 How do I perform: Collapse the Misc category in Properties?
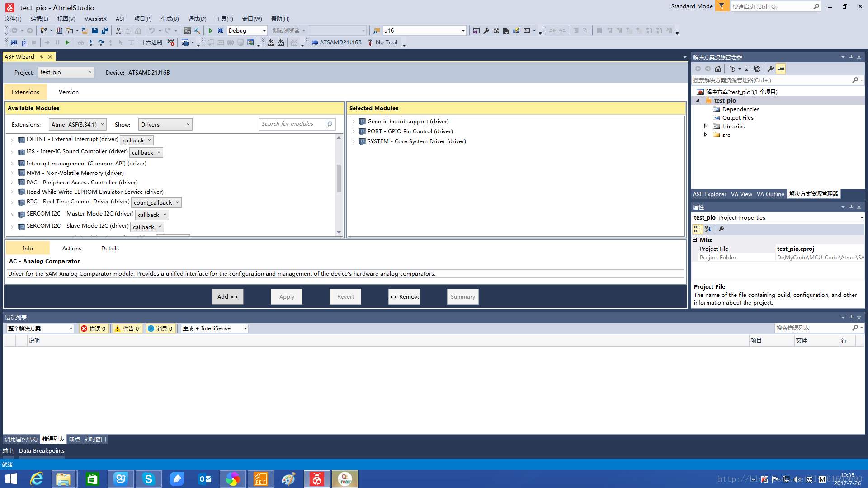[695, 240]
